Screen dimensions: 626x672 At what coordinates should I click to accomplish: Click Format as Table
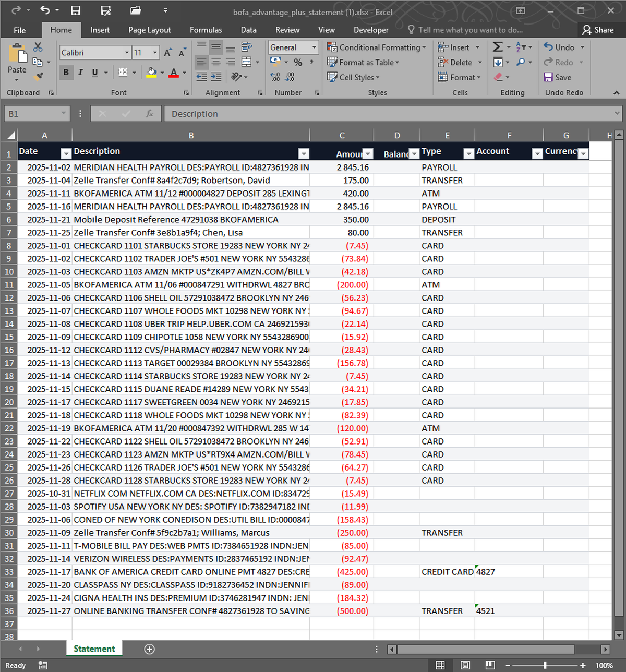tap(363, 62)
